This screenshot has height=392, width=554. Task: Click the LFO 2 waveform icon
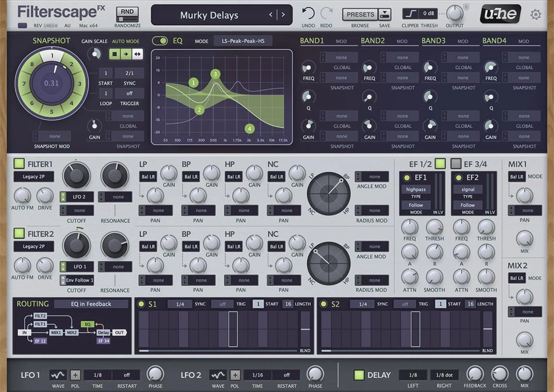(x=218, y=375)
